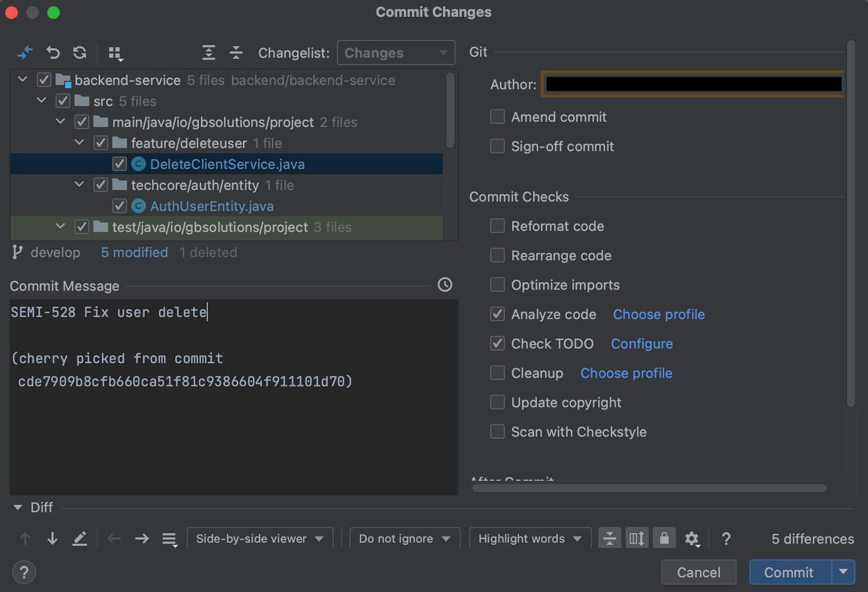Open diff settings gear icon
Screen dimensions: 868x592
click(692, 538)
